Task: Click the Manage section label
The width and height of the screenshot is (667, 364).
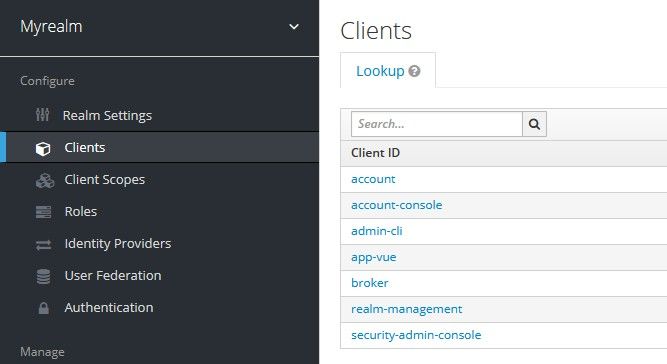Action: pyautogui.click(x=42, y=352)
